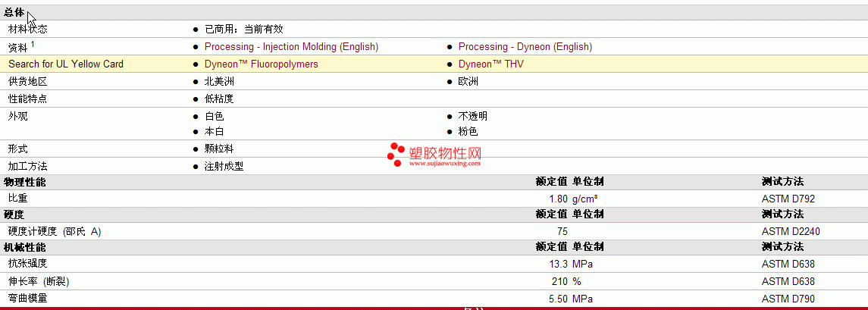Viewport: 868px width, 310px height.
Task: Open Processing - Injection Molding (English) link
Action: (x=291, y=47)
